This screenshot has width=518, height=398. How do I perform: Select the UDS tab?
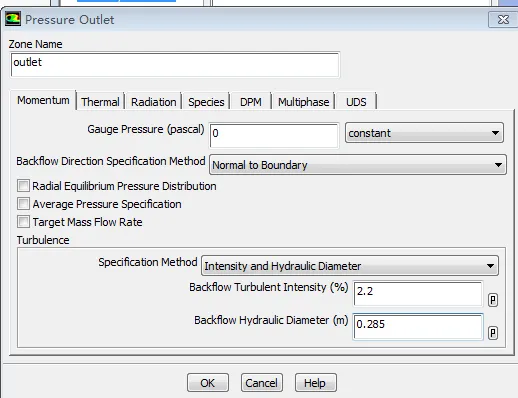click(356, 102)
